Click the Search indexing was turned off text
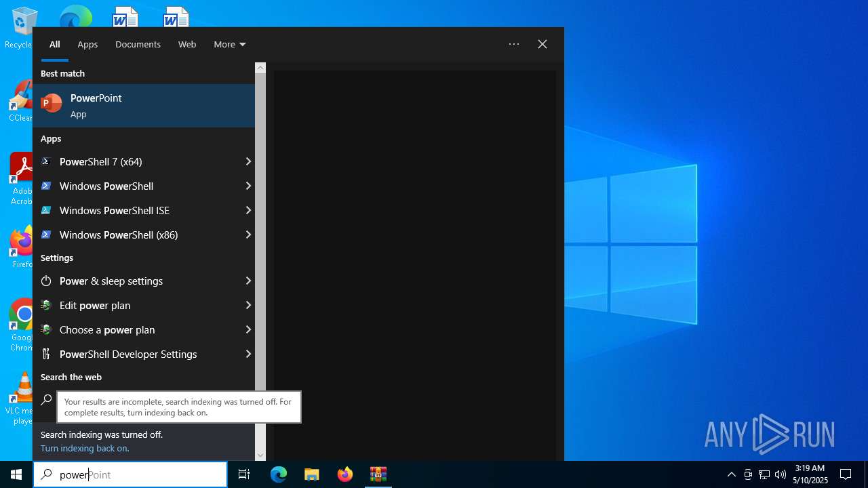868x488 pixels. tap(102, 434)
